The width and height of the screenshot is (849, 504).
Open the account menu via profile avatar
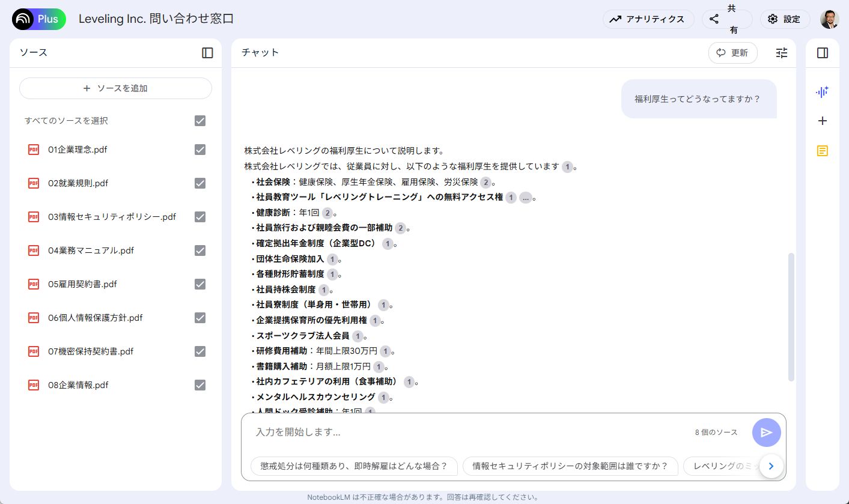[830, 19]
